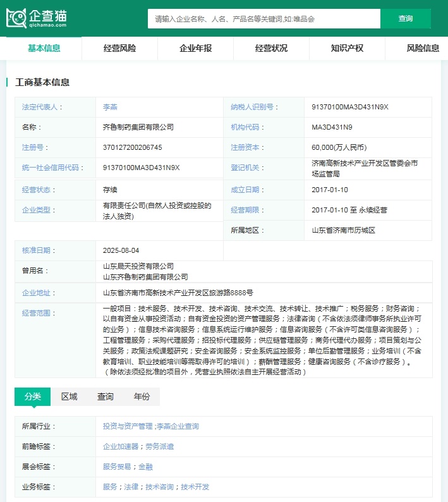Open the 风险信息 tab
Screen dimensions: 448x502
[x=423, y=48]
